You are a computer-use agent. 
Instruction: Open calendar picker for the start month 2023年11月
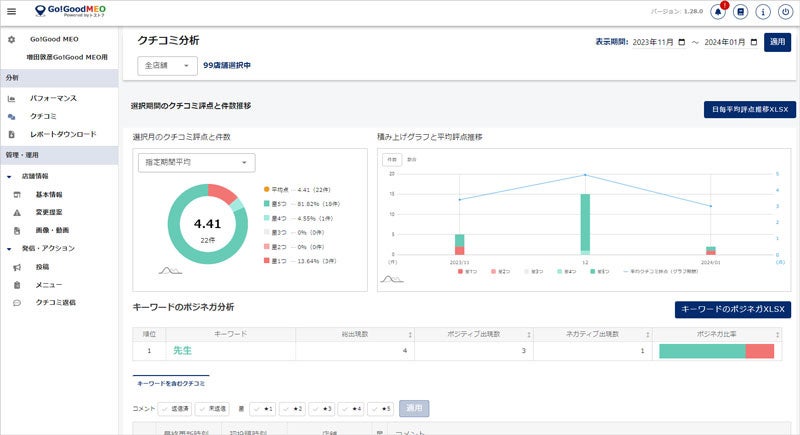coord(682,42)
